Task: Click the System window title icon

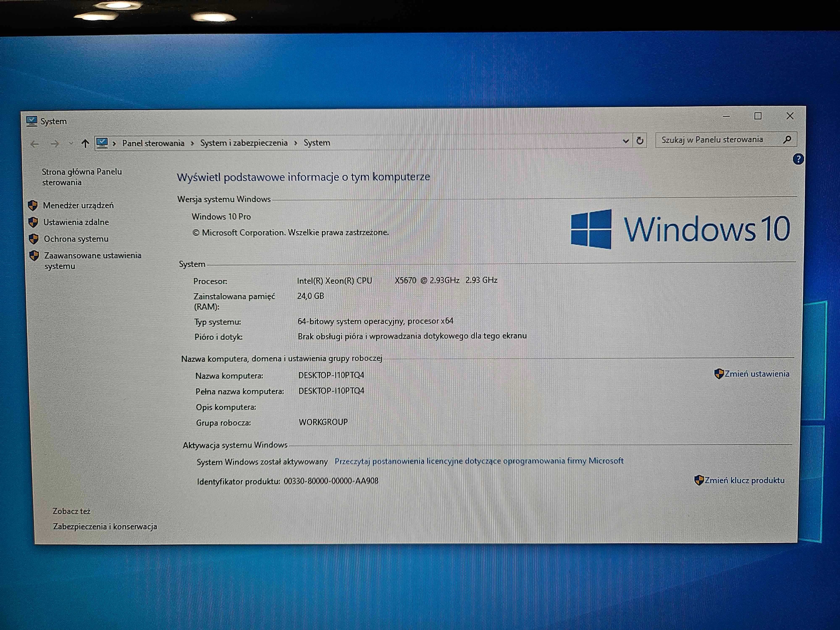Action: click(x=31, y=121)
